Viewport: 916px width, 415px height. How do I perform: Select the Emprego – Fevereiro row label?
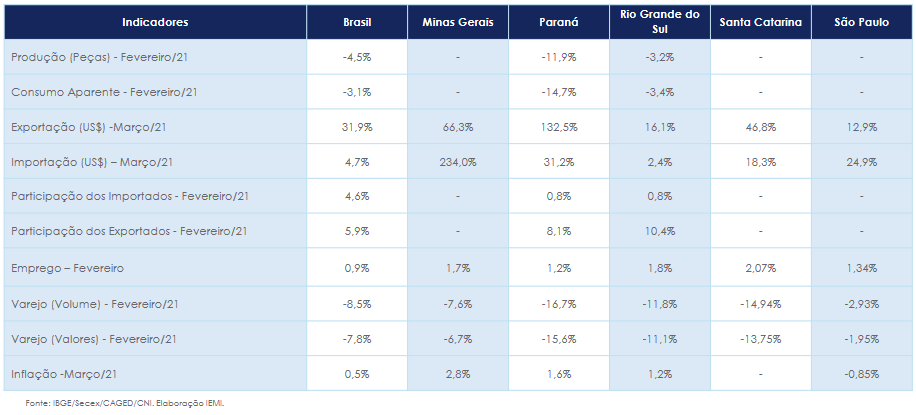67,268
